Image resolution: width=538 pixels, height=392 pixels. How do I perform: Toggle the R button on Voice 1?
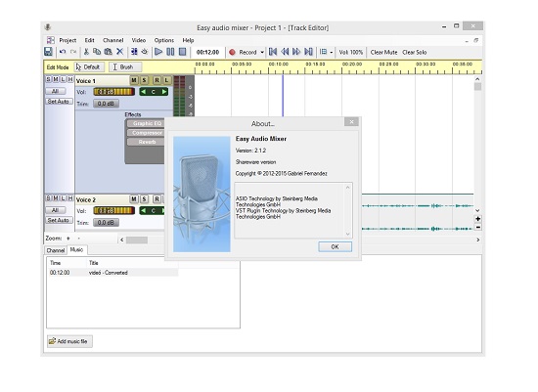157,80
